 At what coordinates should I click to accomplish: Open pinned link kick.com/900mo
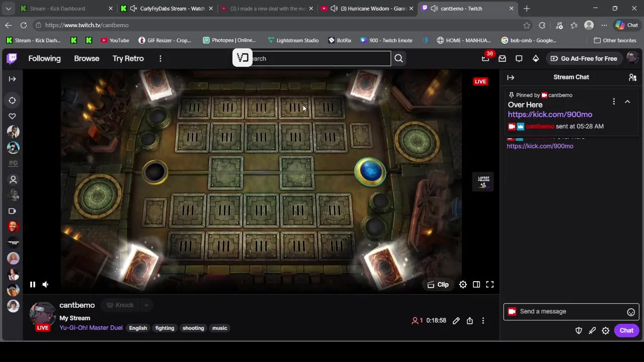550,114
